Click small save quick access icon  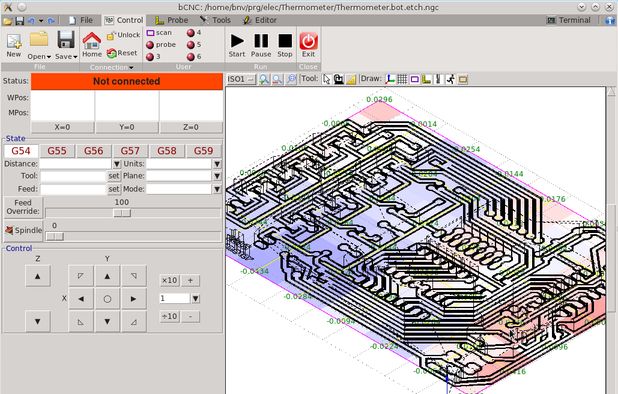point(20,20)
